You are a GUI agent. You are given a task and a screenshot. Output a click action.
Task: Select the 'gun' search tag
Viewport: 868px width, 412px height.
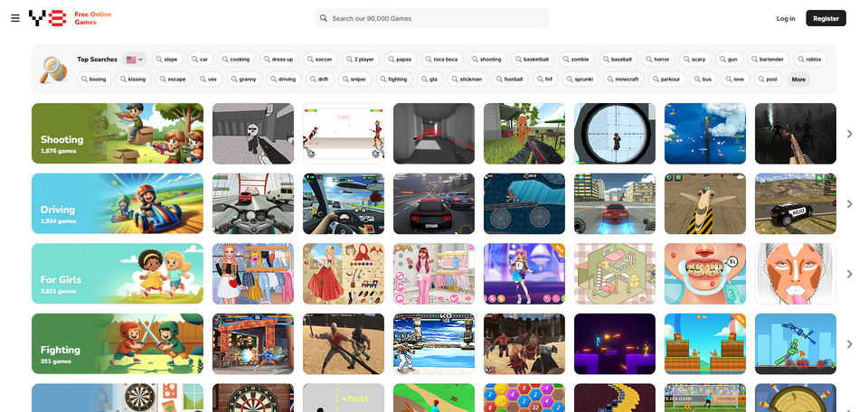[729, 59]
